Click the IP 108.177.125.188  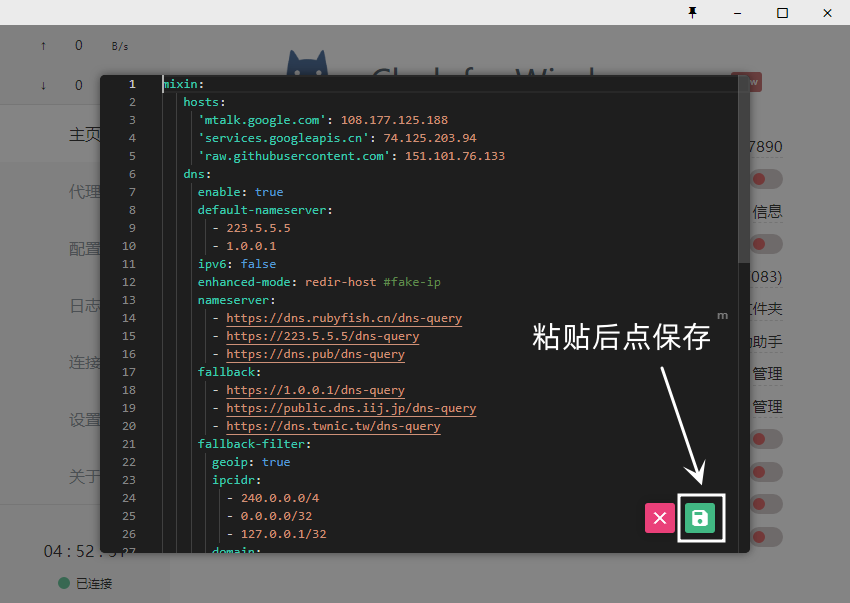[x=394, y=120]
